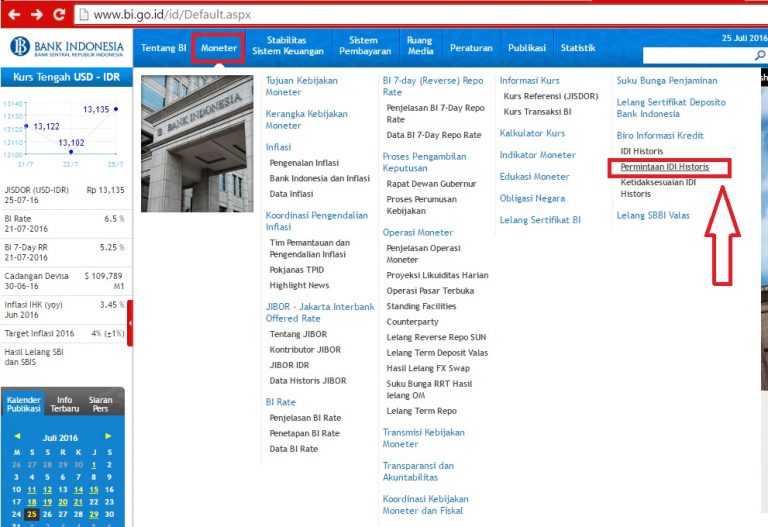Open the Statistik menu
This screenshot has height=527, width=768.
(578, 48)
